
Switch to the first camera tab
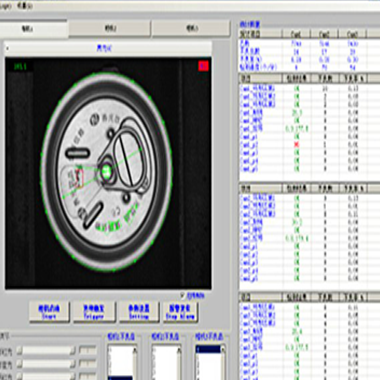[x=33, y=29]
